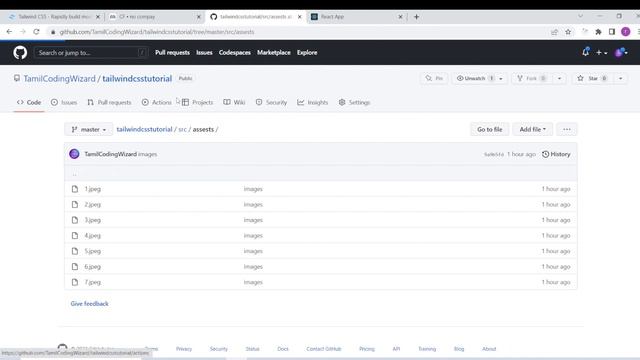Open the plus create-new menu
The image size is (640, 360).
[x=601, y=53]
